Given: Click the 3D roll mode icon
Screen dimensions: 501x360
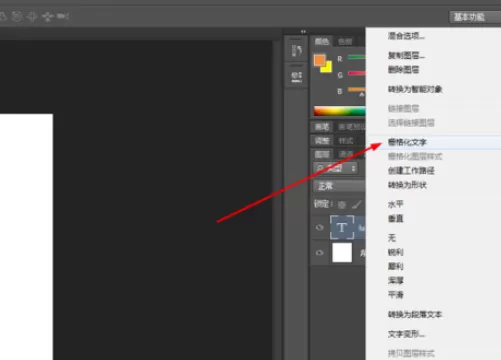Looking at the screenshot, I should click(17, 16).
